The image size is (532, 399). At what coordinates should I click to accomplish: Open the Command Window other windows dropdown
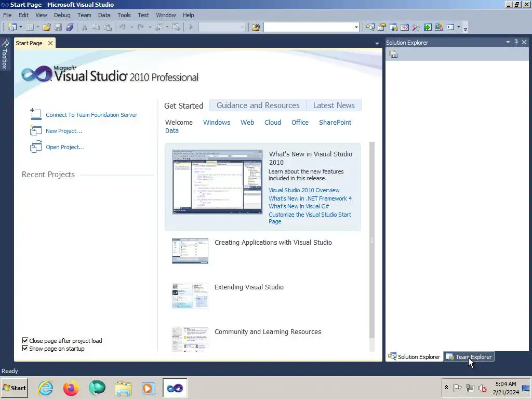(x=459, y=27)
